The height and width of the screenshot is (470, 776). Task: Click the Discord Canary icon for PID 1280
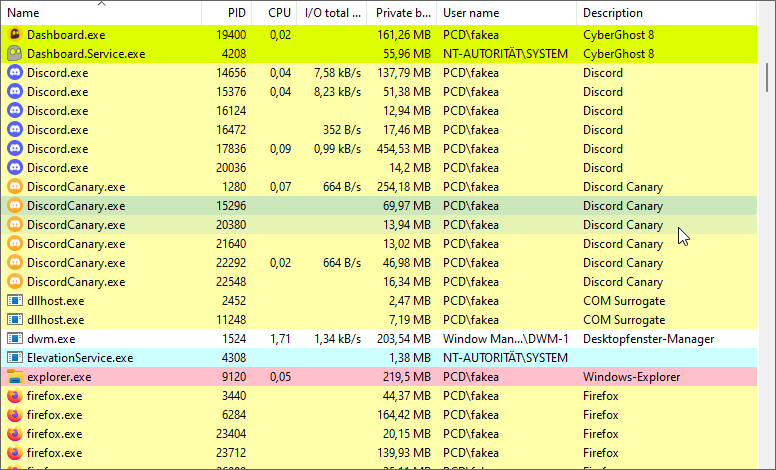coord(15,187)
